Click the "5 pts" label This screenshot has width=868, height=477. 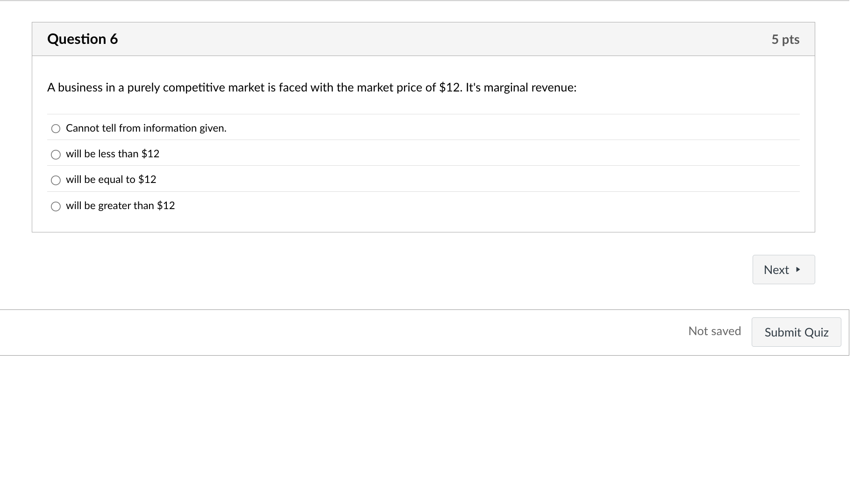(x=785, y=39)
